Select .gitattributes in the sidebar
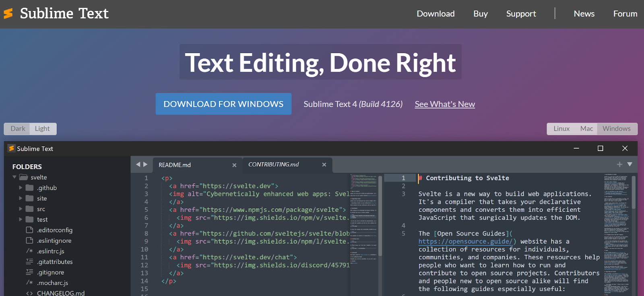Viewport: 644px width, 296px height. [x=55, y=261]
